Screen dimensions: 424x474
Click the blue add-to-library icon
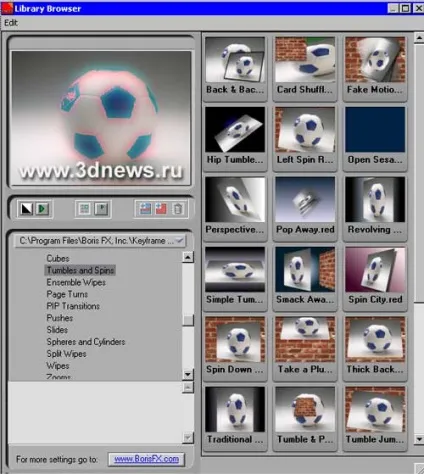tap(145, 209)
